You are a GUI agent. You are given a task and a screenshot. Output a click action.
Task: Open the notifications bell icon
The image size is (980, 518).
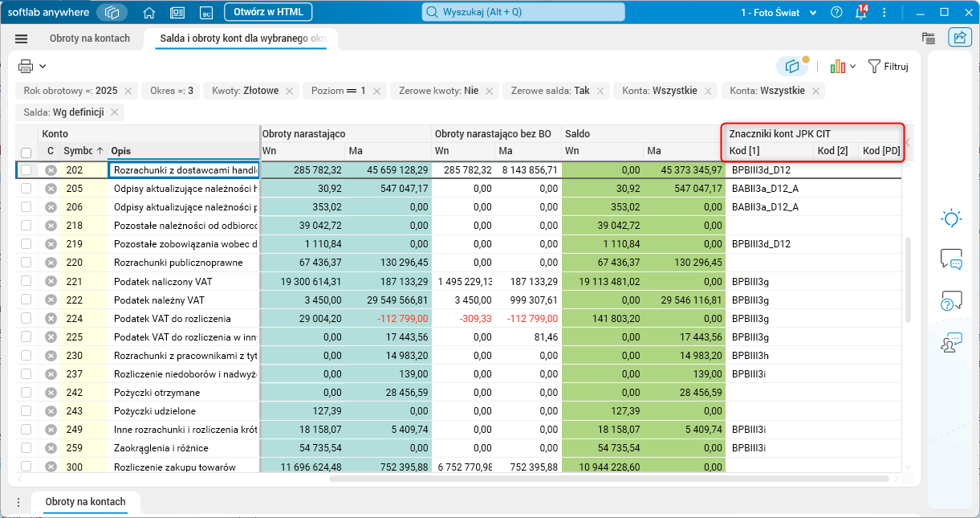tap(860, 12)
